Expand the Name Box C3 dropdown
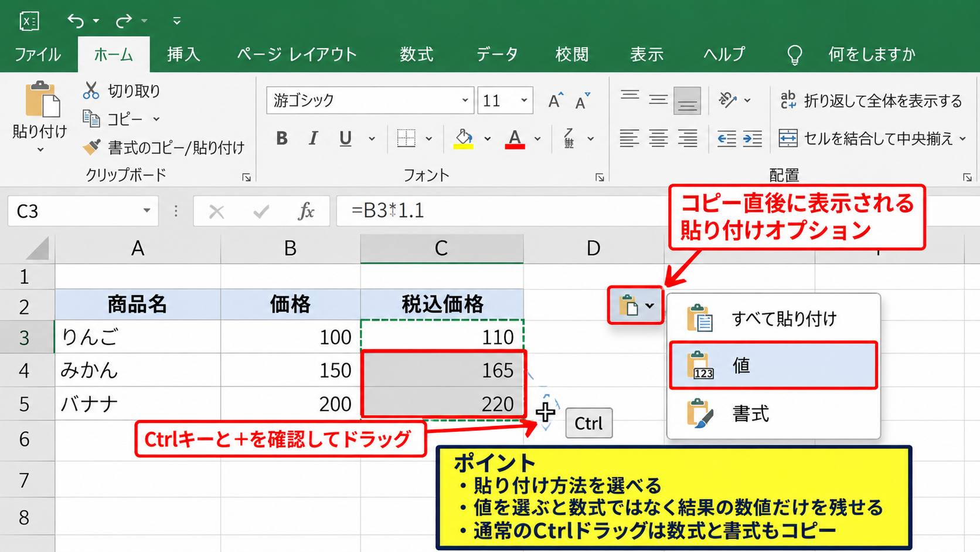This screenshot has height=552, width=980. click(x=147, y=211)
